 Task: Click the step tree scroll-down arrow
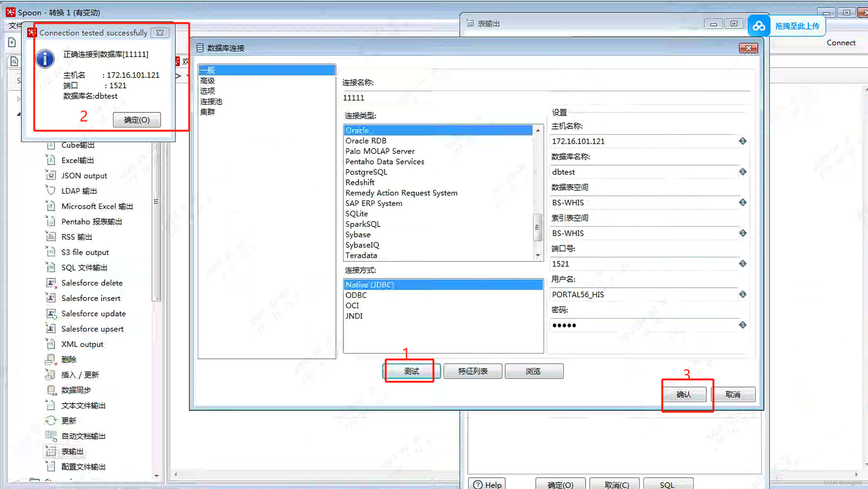[157, 476]
